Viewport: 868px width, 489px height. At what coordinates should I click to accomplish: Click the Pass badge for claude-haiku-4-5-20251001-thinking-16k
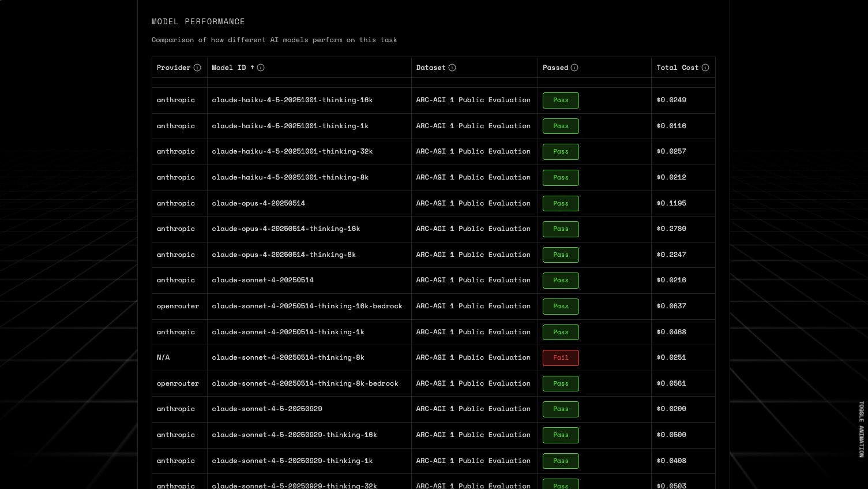(561, 100)
